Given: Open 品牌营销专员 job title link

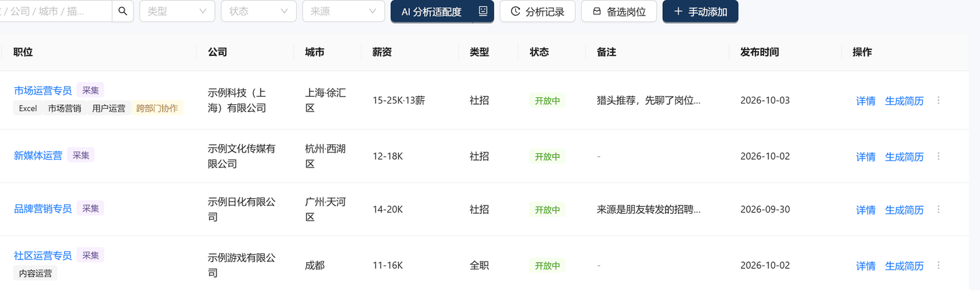Looking at the screenshot, I should pyautogui.click(x=43, y=208).
